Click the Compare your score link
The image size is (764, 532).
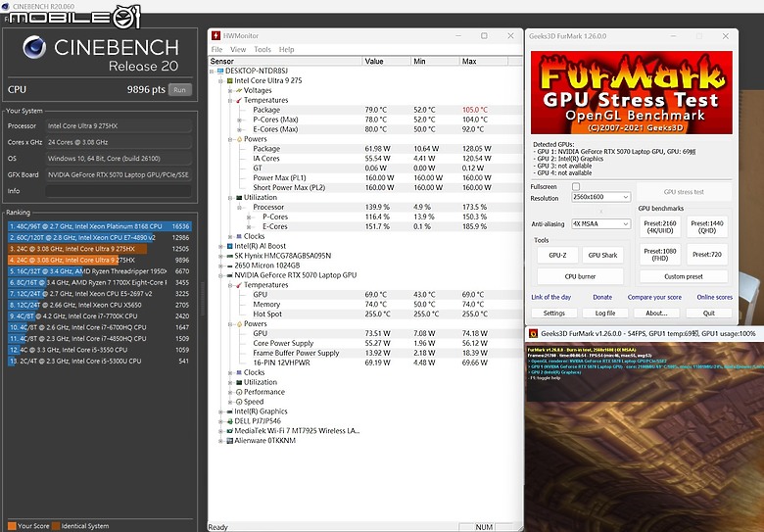pyautogui.click(x=654, y=297)
